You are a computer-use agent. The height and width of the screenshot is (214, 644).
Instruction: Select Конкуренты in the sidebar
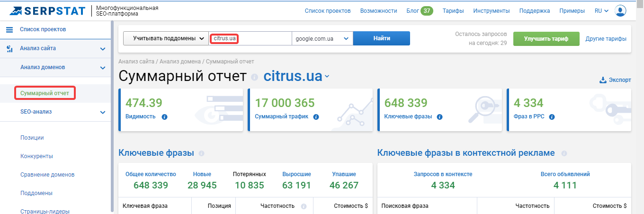click(36, 156)
